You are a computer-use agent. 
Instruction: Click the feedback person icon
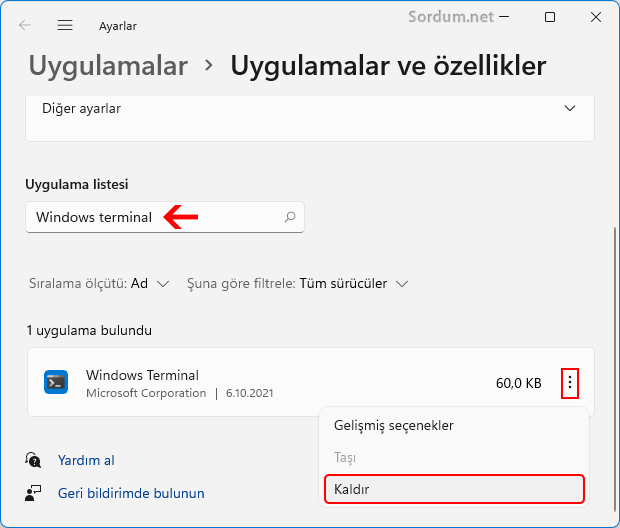click(33, 493)
